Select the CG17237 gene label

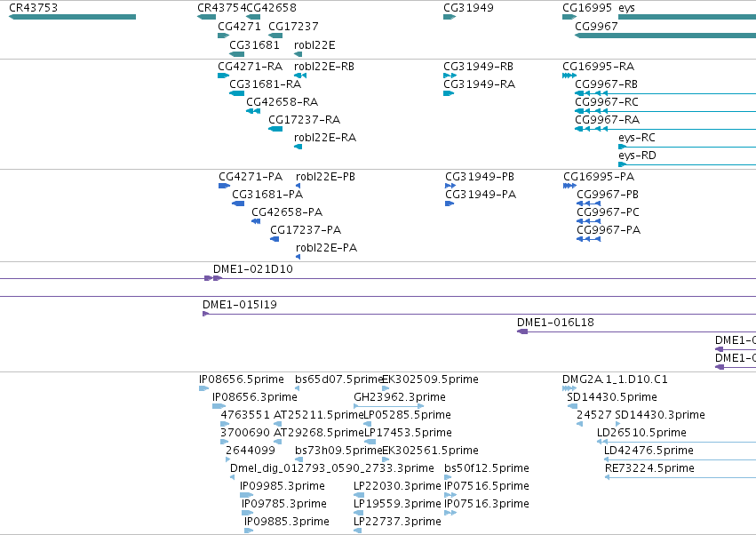pos(293,26)
